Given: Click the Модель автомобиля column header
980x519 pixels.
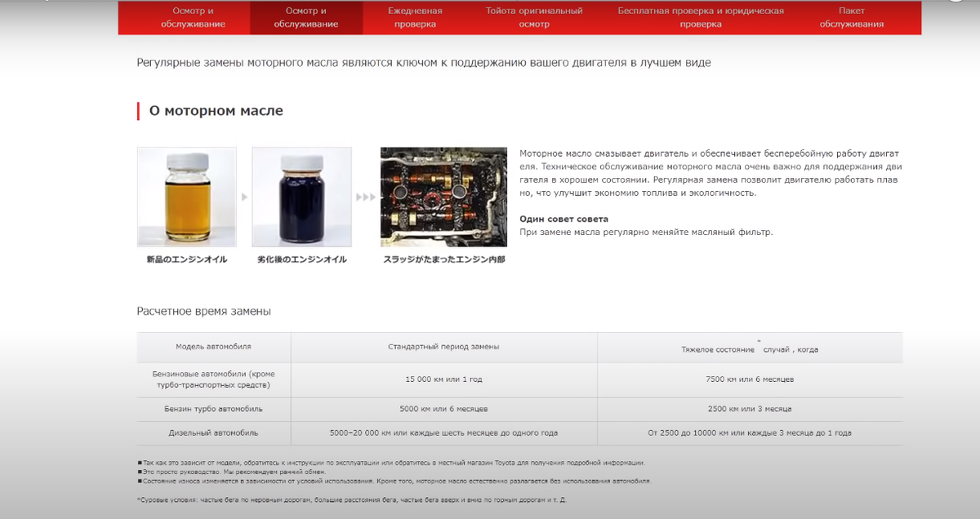Looking at the screenshot, I should coord(214,347).
